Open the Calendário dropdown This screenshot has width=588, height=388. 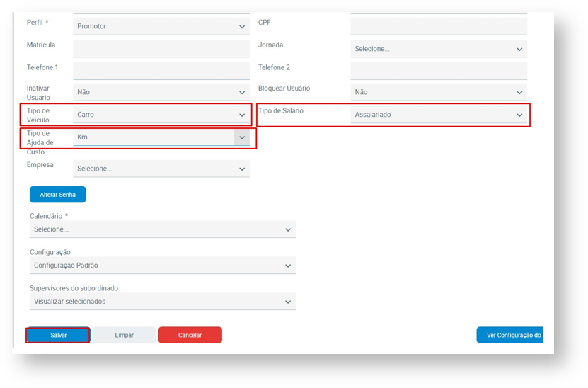tap(163, 229)
